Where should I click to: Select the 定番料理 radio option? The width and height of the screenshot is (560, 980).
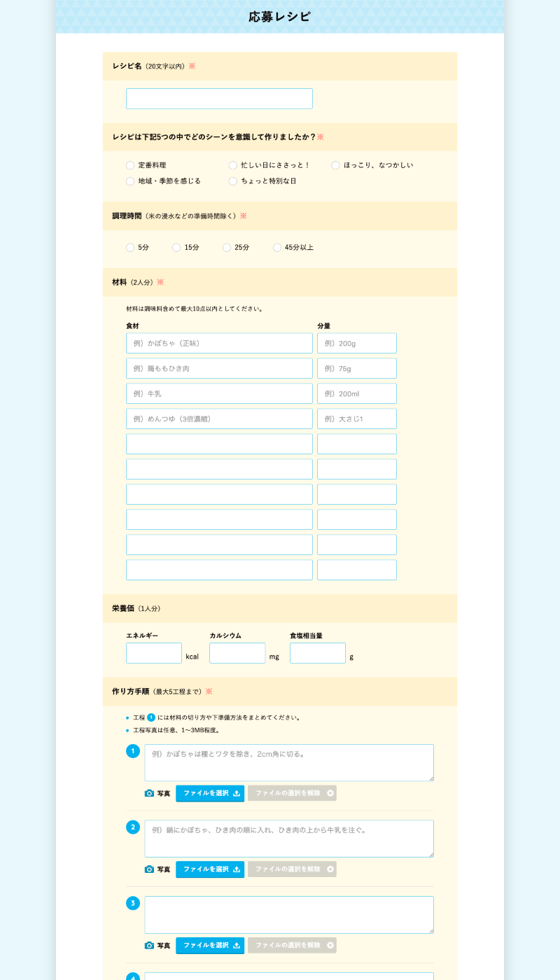pos(130,165)
